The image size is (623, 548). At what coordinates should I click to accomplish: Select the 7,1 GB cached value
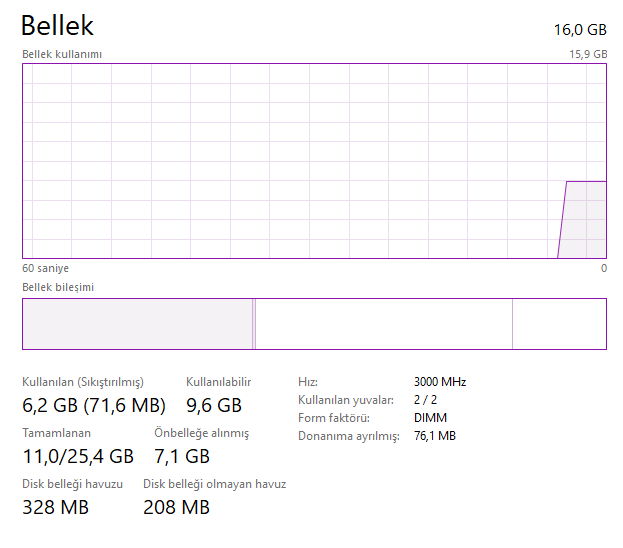(181, 457)
